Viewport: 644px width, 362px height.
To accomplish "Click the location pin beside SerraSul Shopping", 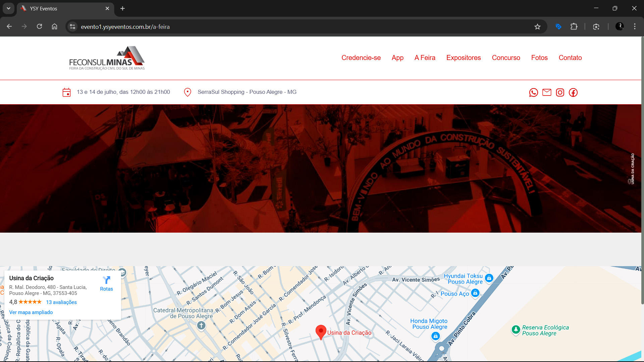I will pyautogui.click(x=187, y=92).
